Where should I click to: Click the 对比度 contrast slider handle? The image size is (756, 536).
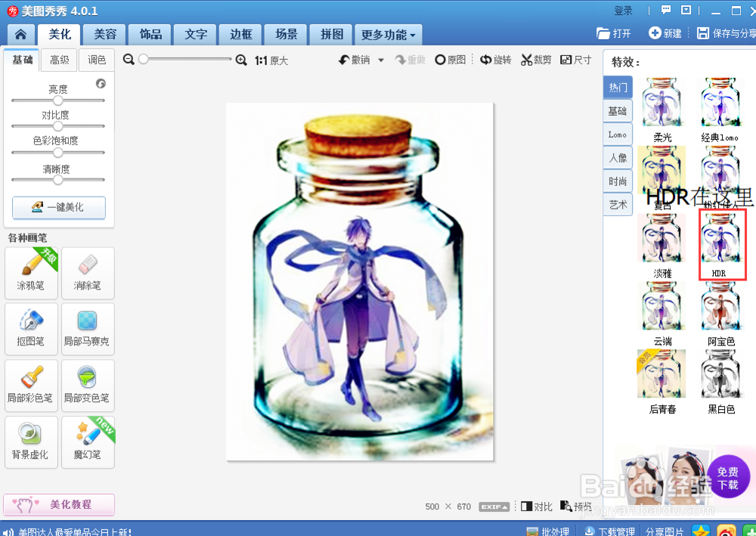(x=58, y=126)
